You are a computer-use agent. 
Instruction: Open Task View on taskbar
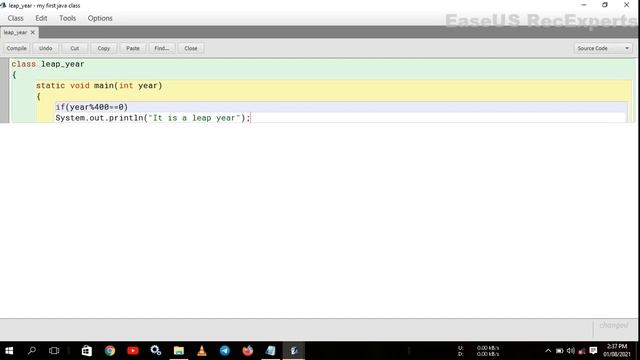54,351
